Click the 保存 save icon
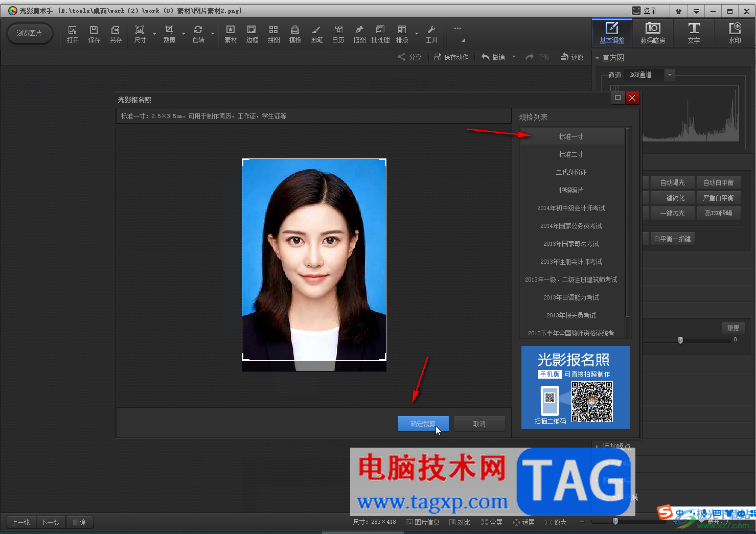Screen dimensions: 756x534 pyautogui.click(x=94, y=34)
